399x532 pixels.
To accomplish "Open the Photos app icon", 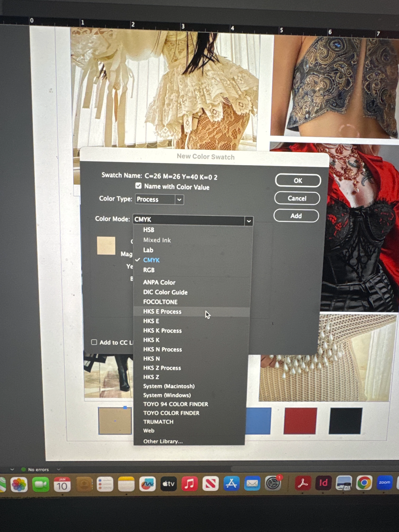I will [19, 484].
